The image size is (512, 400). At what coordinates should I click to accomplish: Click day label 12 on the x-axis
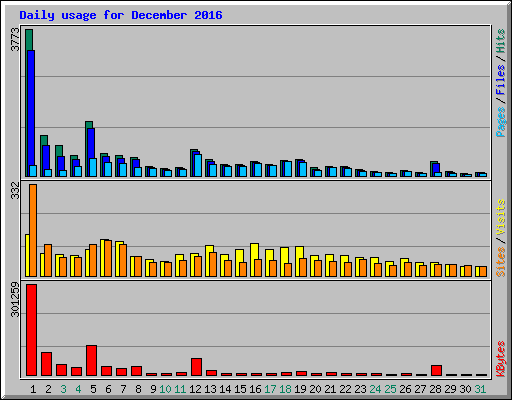[x=195, y=389]
